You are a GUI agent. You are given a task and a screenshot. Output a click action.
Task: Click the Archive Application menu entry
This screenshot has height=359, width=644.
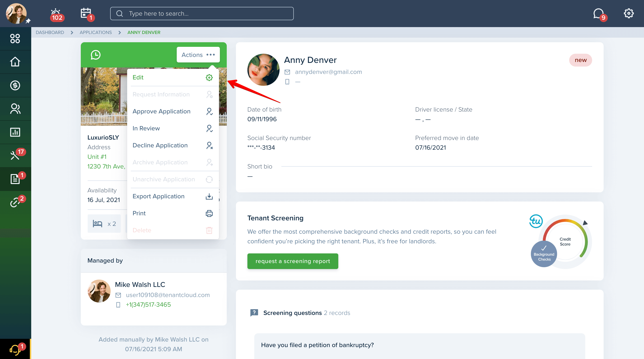[x=173, y=163]
